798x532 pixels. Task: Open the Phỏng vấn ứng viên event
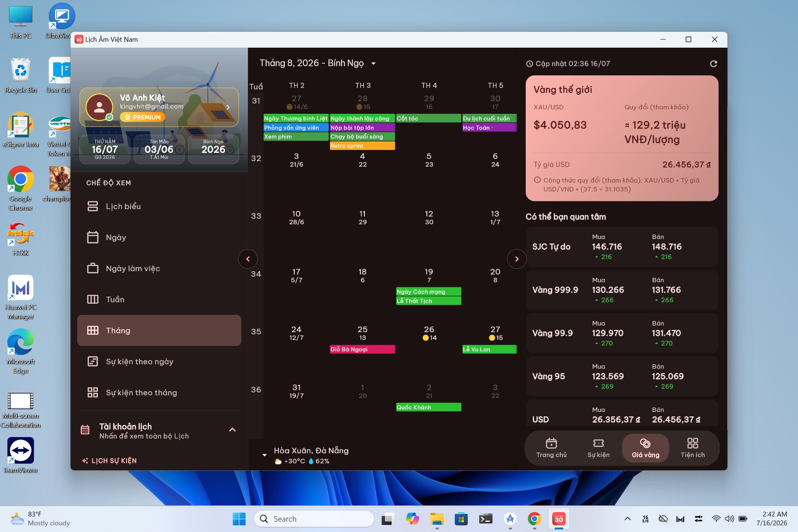pyautogui.click(x=296, y=127)
